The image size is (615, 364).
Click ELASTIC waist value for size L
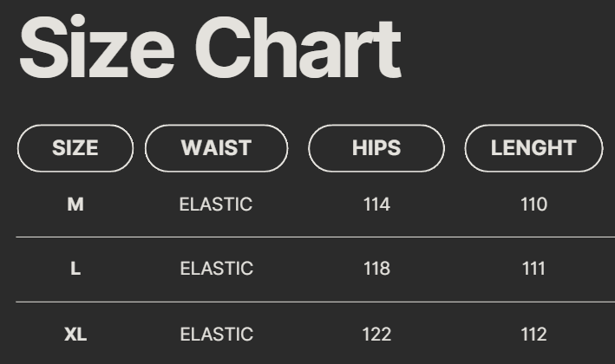[216, 269]
